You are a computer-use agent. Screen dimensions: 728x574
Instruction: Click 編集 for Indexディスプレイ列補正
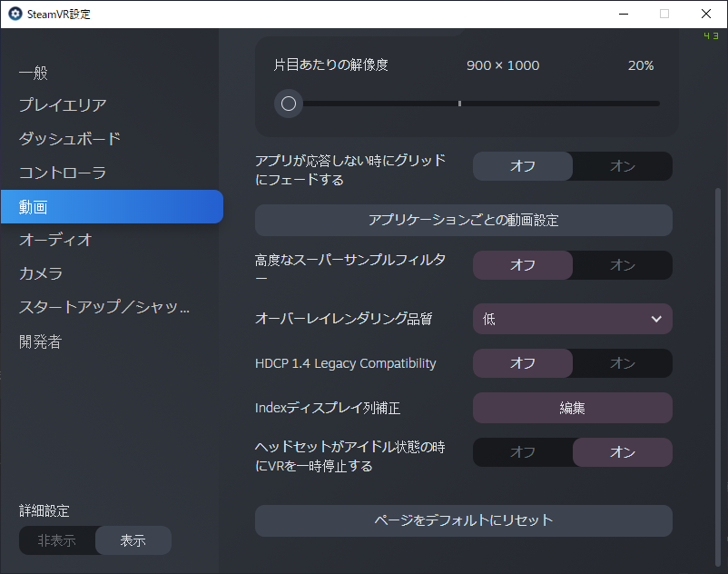click(573, 408)
